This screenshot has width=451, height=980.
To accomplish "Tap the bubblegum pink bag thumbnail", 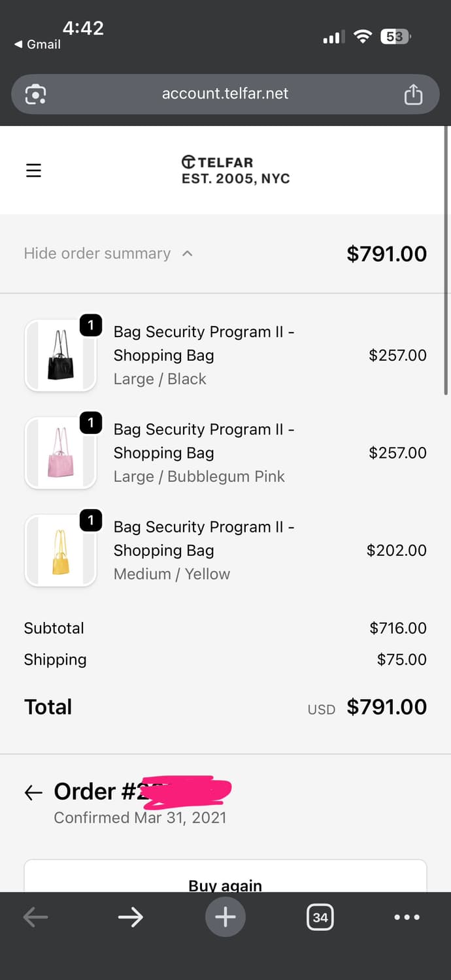I will point(61,453).
